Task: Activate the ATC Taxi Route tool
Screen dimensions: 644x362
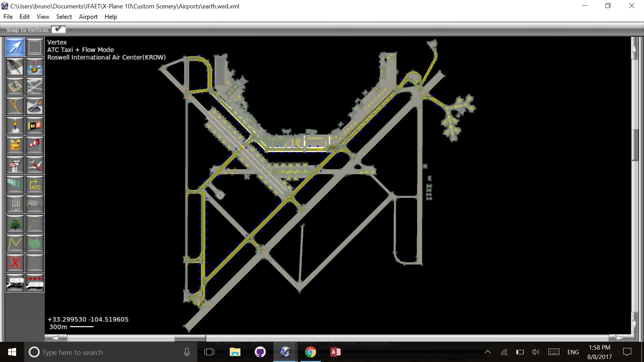Action: tap(35, 184)
